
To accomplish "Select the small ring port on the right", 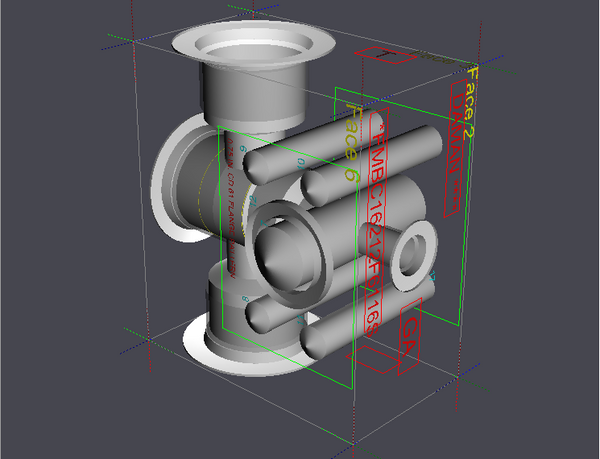I will pyautogui.click(x=414, y=256).
